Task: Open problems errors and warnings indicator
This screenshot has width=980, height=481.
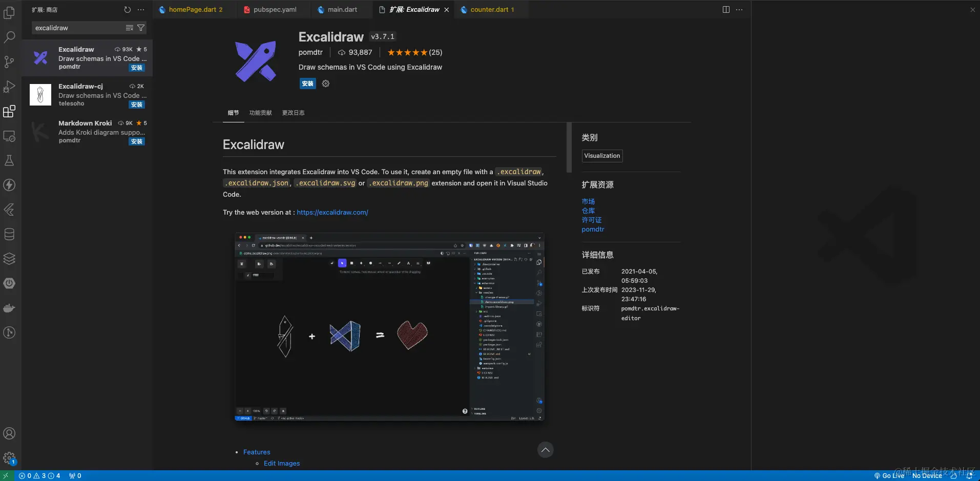Action: 39,476
